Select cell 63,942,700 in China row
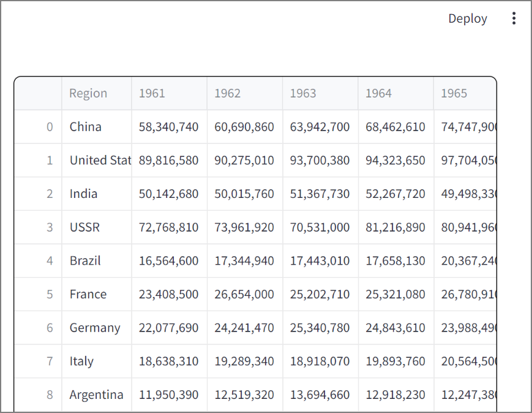Screen dimensions: 532x413 pyautogui.click(x=320, y=127)
